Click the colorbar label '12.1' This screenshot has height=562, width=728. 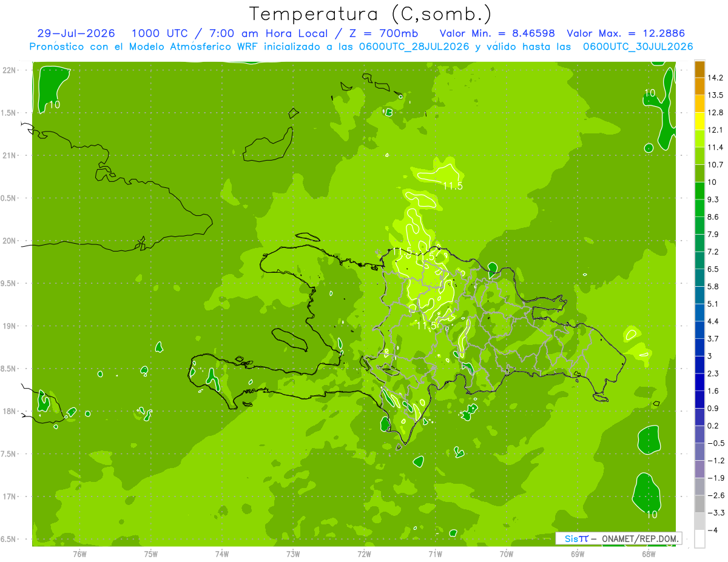pos(715,130)
